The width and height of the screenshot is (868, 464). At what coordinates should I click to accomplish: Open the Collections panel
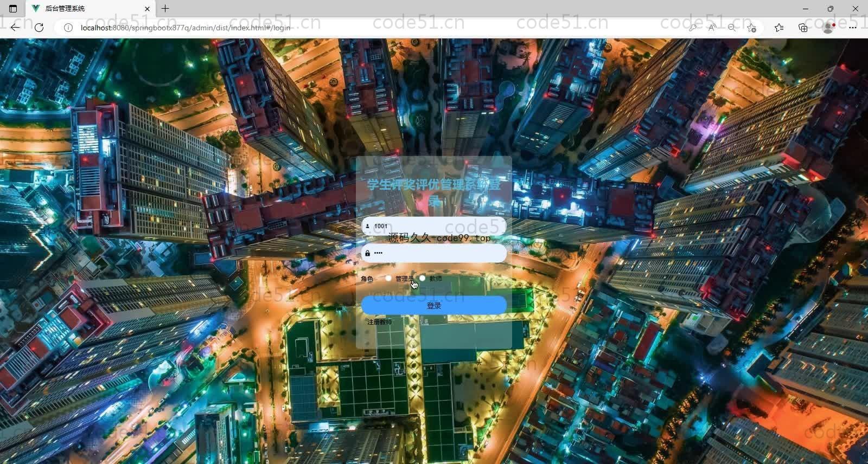(x=803, y=28)
